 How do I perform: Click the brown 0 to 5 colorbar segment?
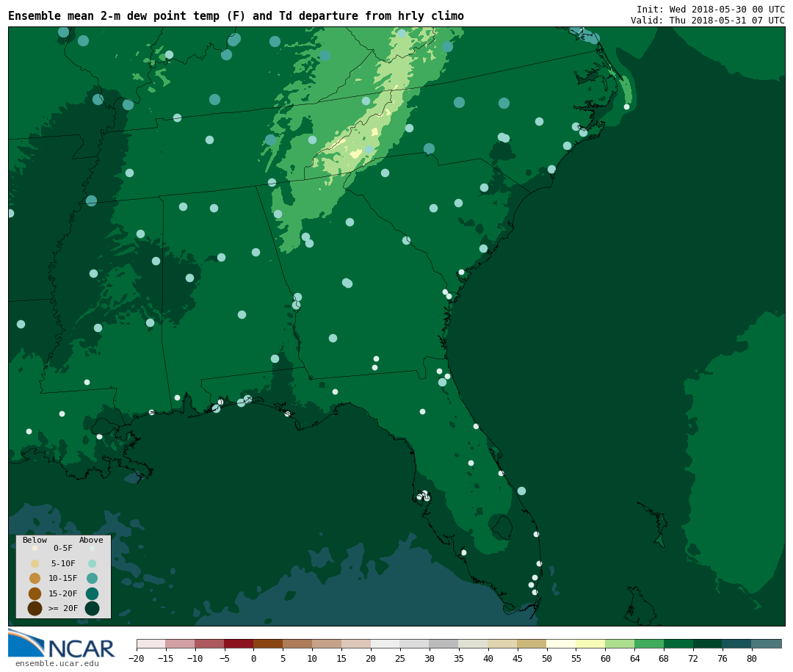point(268,643)
